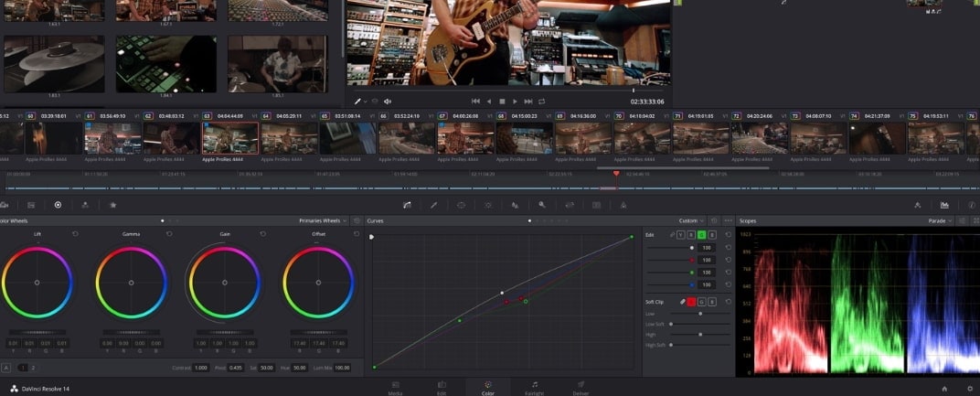
Task: Toggle Soft Clip channel ganging link
Action: pyautogui.click(x=683, y=302)
